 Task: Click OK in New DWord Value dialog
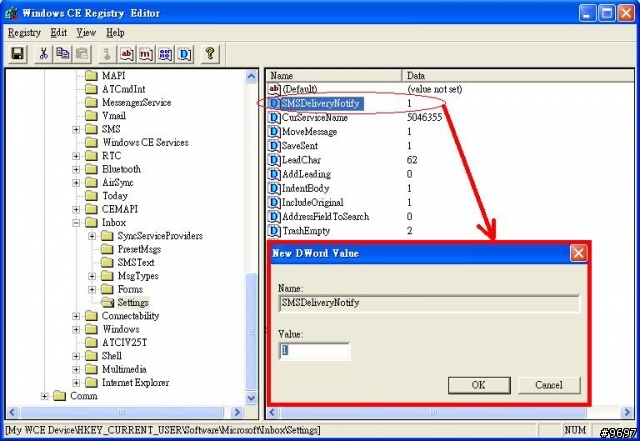tap(479, 385)
